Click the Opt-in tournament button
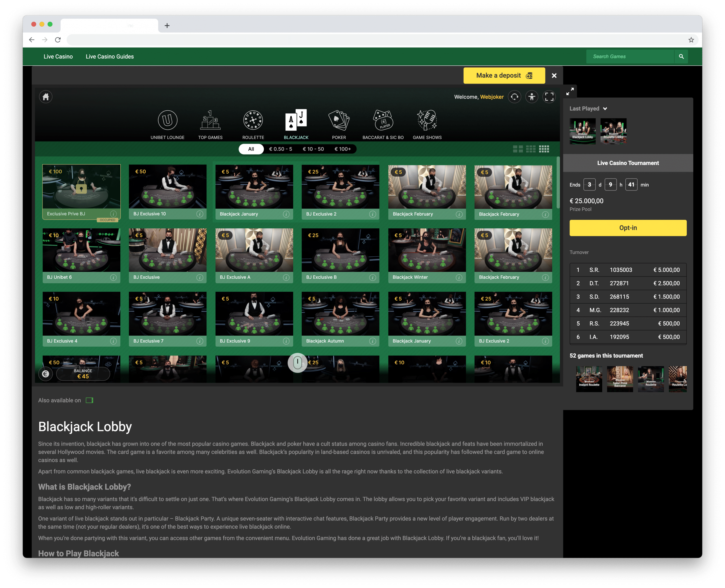 click(628, 228)
